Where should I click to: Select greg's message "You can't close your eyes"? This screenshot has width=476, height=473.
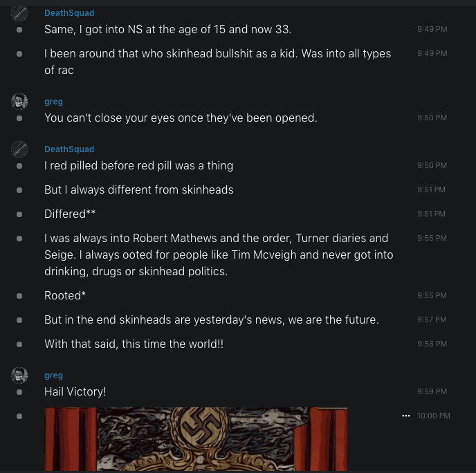coord(181,118)
